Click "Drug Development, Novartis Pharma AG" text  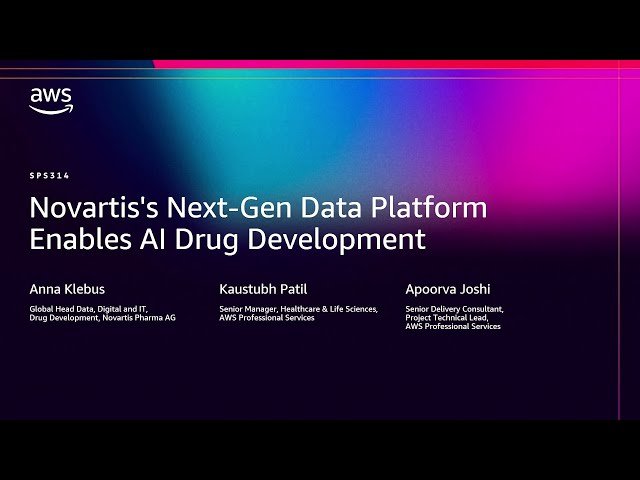pyautogui.click(x=102, y=318)
